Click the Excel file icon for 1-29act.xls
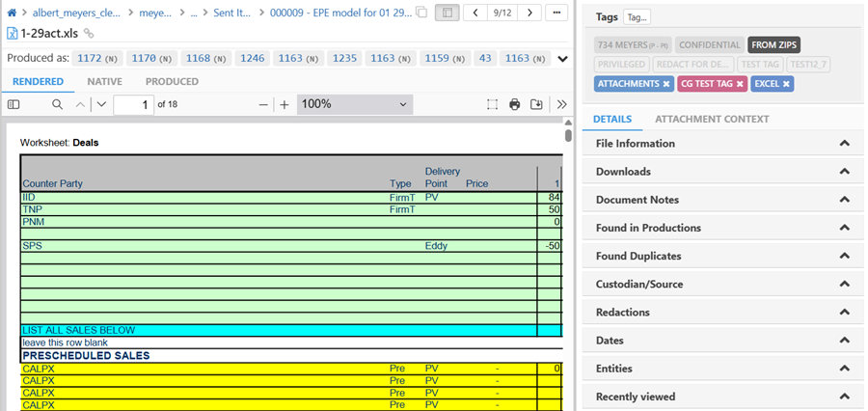868x411 pixels. coord(13,33)
